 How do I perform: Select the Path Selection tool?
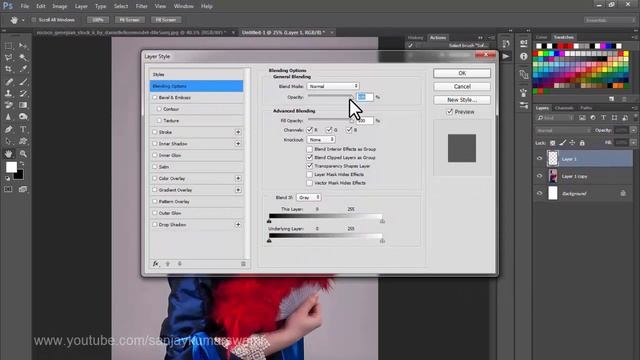[x=8, y=142]
